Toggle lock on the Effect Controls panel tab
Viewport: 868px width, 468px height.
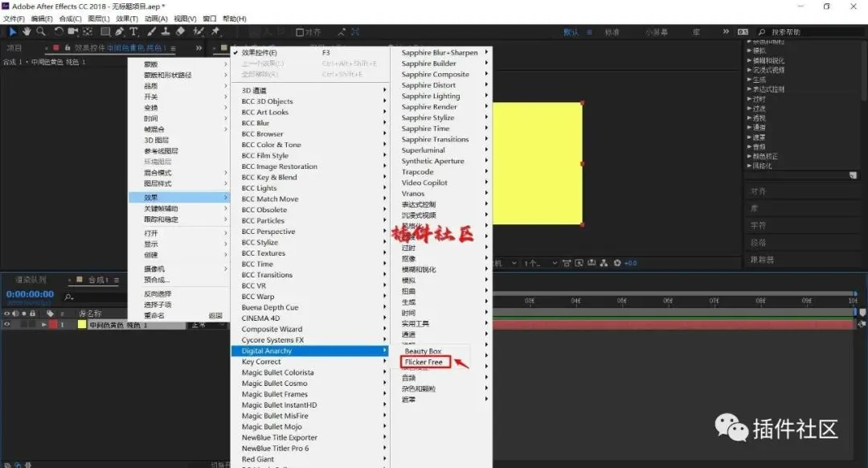point(68,48)
